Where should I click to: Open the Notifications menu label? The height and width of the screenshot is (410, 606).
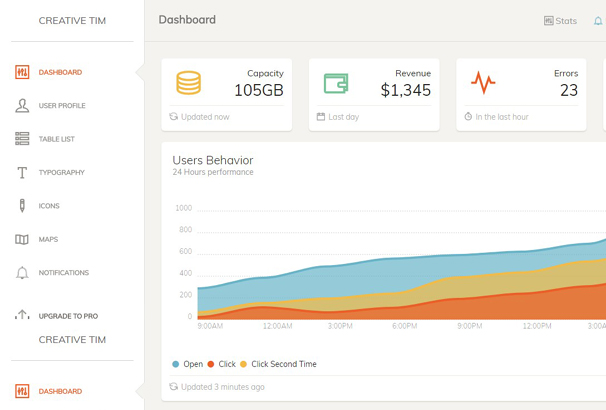pyautogui.click(x=64, y=273)
